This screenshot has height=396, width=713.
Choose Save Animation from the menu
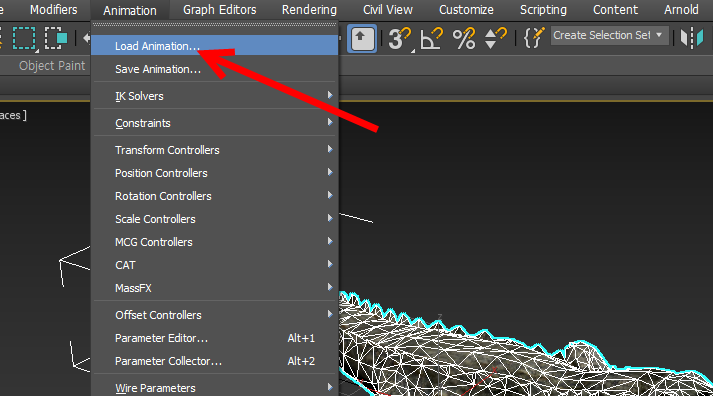(215, 69)
